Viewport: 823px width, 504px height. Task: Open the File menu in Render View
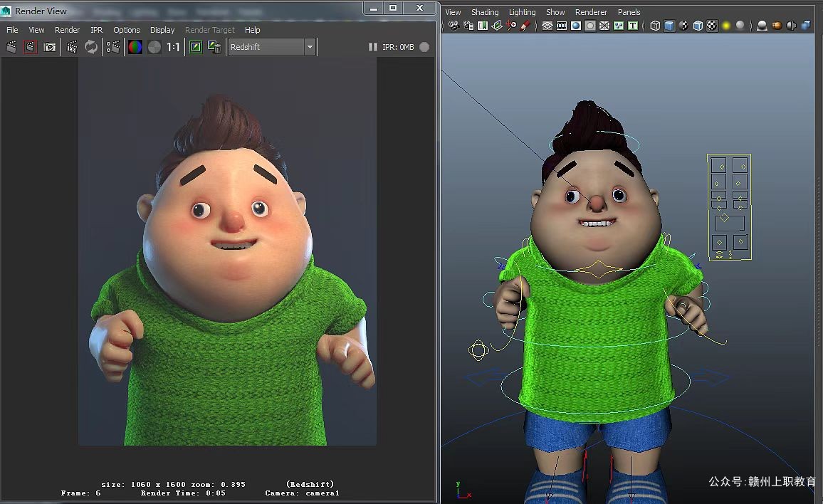click(12, 30)
